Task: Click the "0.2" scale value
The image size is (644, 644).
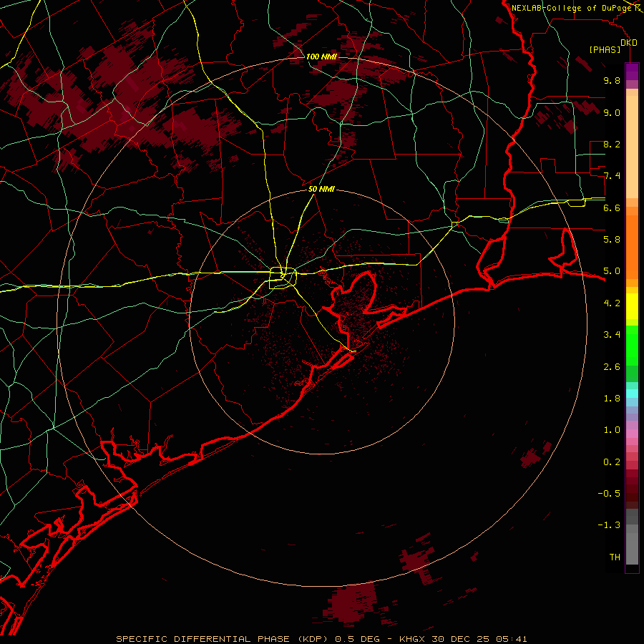Action: (x=612, y=462)
